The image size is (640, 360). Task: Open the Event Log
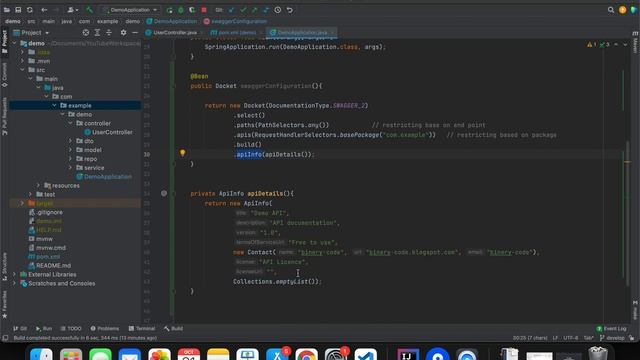click(x=611, y=329)
